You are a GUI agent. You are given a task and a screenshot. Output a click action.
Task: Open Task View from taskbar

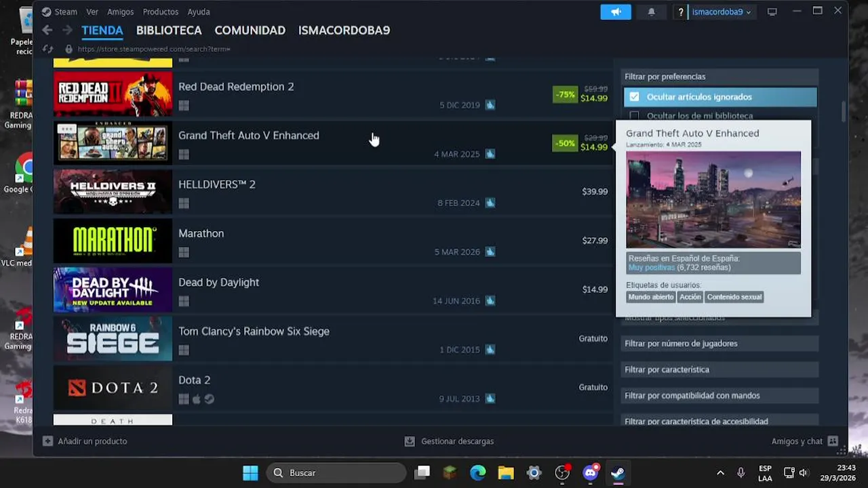(422, 472)
